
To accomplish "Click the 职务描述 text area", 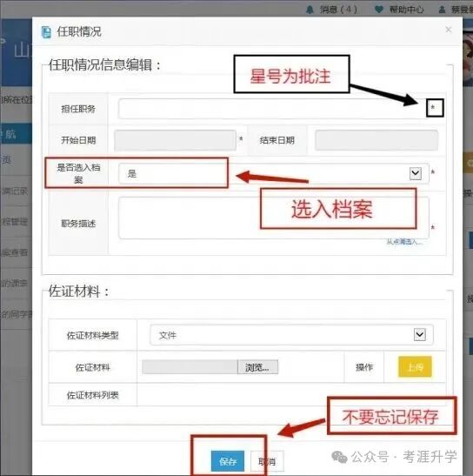I will pos(274,218).
